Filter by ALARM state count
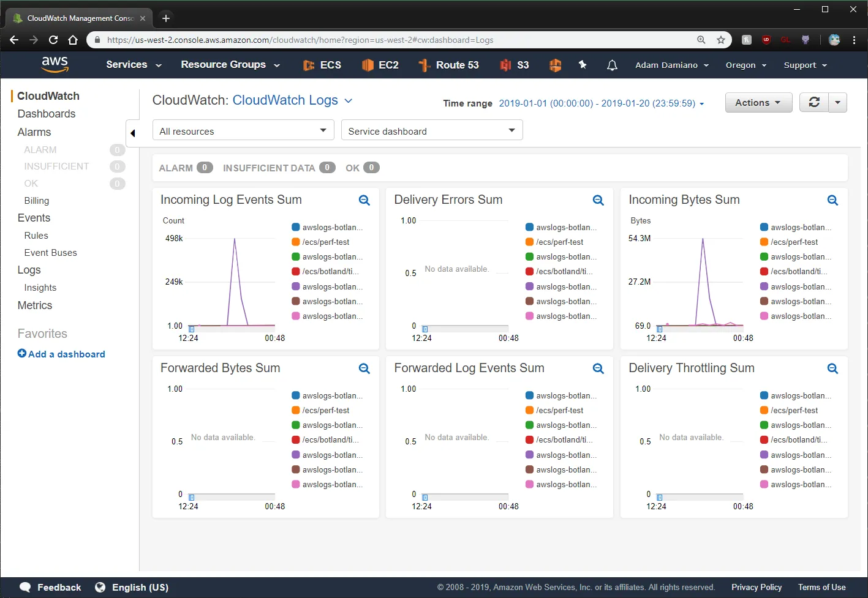The height and width of the screenshot is (598, 868). [186, 168]
